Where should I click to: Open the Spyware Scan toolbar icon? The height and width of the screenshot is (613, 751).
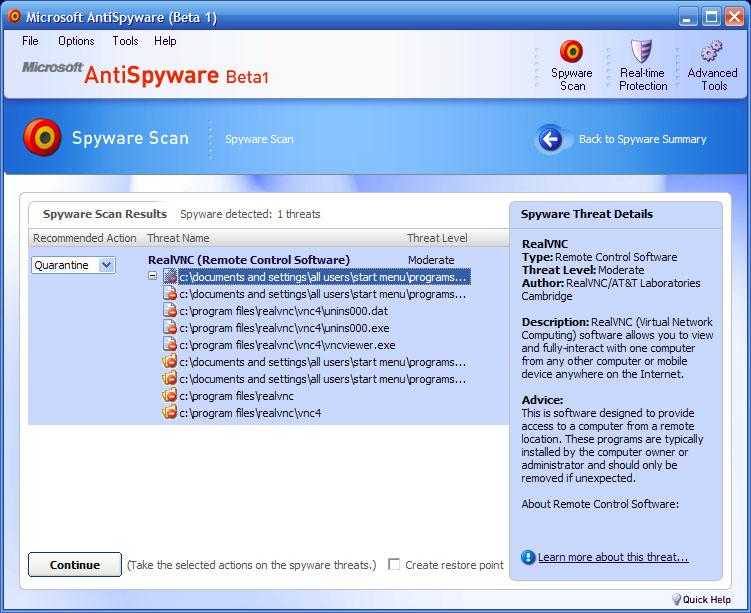point(571,51)
